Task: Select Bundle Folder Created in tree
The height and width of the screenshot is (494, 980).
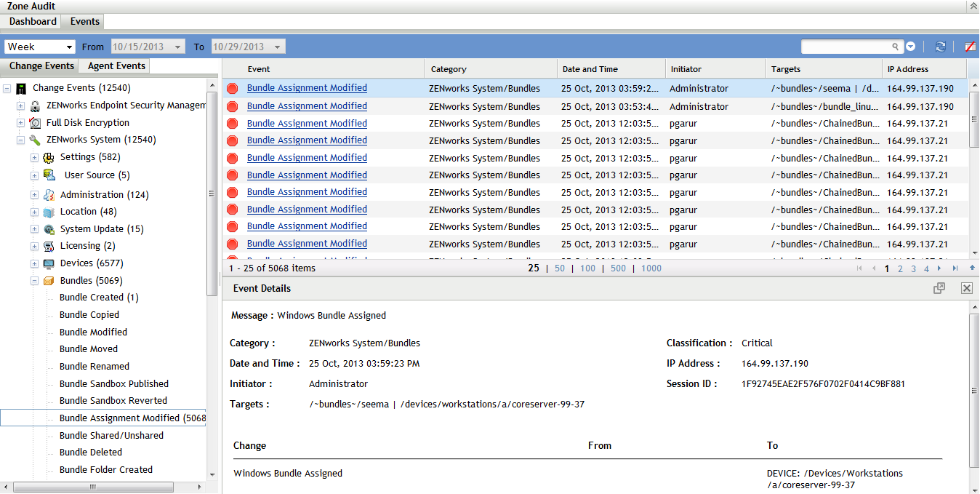Action: [106, 470]
